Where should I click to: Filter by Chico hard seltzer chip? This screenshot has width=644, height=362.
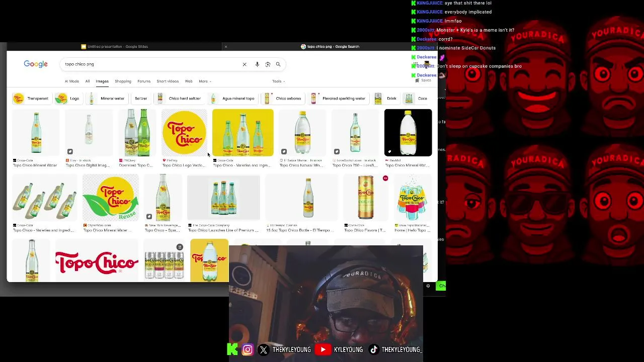tap(179, 99)
